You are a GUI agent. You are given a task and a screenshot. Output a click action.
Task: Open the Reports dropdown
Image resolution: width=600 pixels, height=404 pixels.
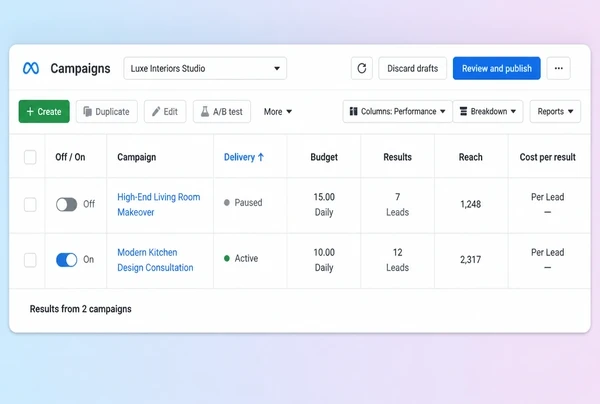555,112
